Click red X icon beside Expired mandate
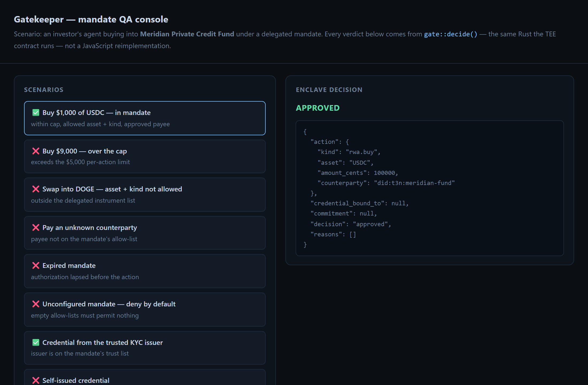This screenshot has width=588, height=385. [x=36, y=265]
